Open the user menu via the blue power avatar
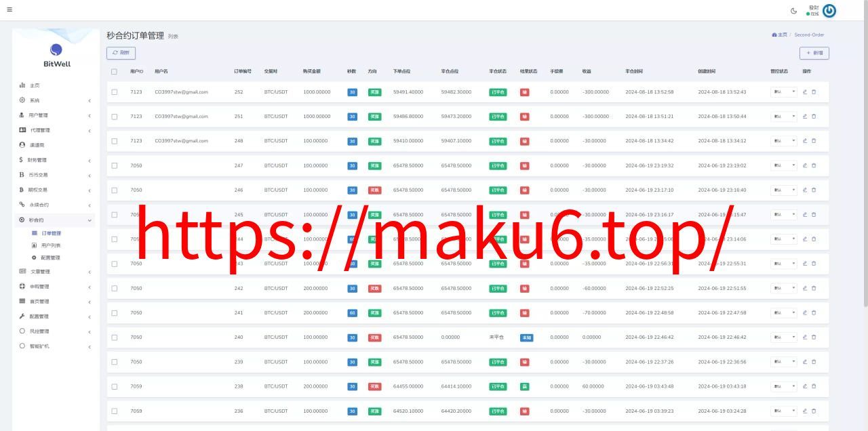868x431 pixels. (829, 11)
